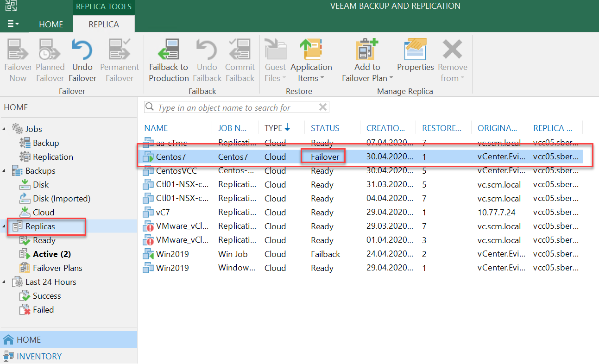The width and height of the screenshot is (599, 364).
Task: Sort by the ORIGINA... column header
Action: [x=498, y=128]
